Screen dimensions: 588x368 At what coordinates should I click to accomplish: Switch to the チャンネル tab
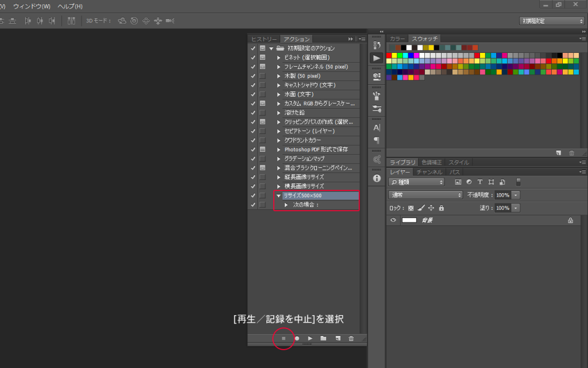coord(430,172)
